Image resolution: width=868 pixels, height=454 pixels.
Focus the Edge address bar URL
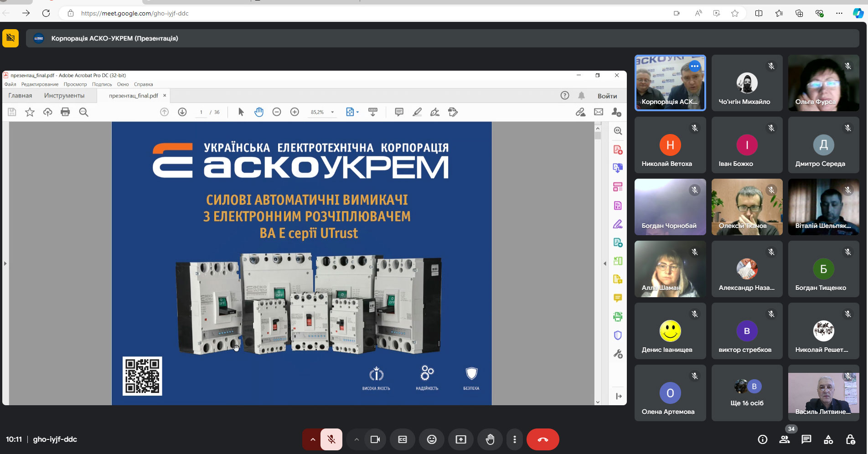(x=135, y=13)
